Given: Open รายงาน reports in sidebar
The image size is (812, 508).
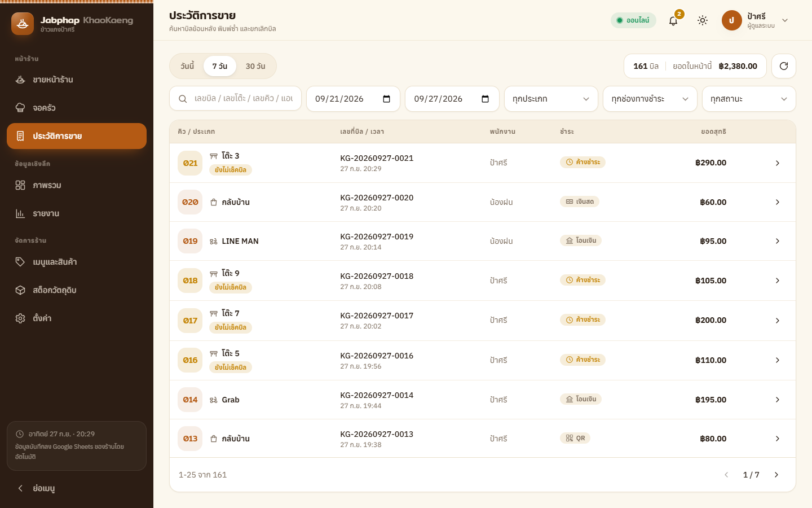Looking at the screenshot, I should pos(77,213).
